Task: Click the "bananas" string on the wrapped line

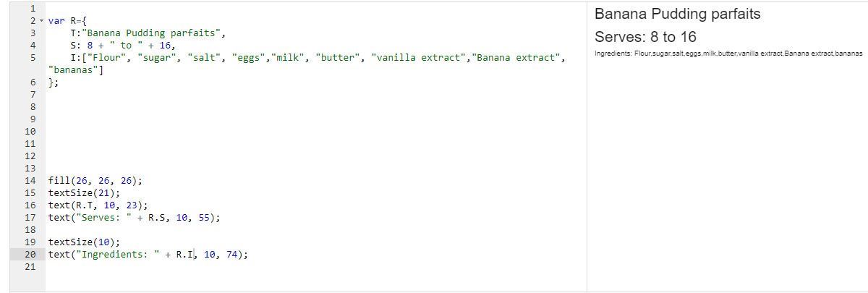Action: pyautogui.click(x=75, y=70)
